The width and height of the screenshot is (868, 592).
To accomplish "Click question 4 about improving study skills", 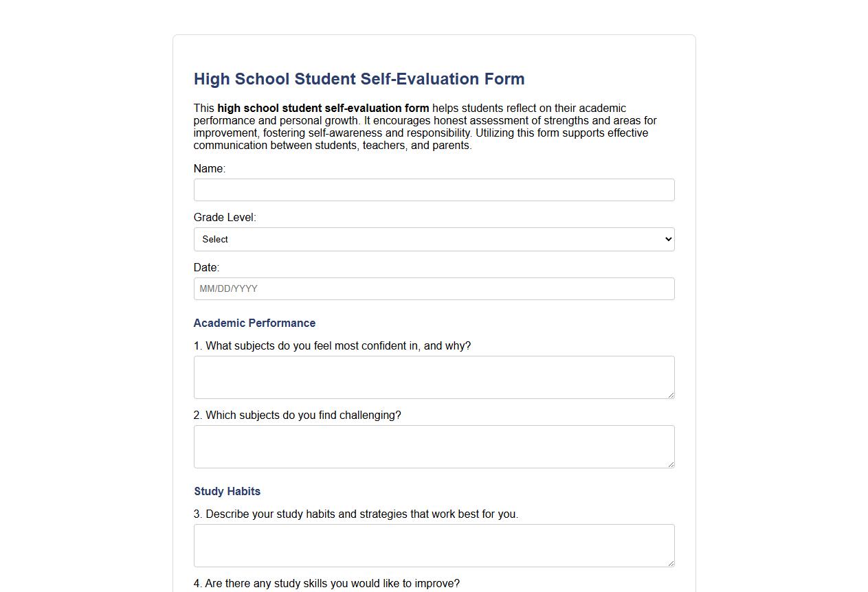I will click(327, 583).
